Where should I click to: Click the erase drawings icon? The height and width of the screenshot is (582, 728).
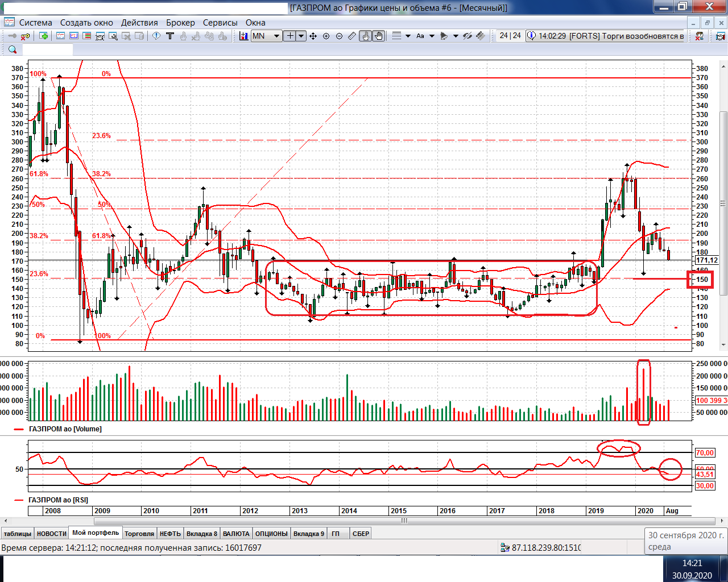467,36
